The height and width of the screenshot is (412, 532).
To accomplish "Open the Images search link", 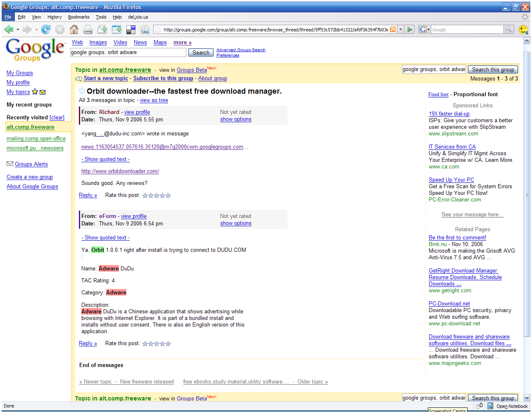I will (x=98, y=43).
